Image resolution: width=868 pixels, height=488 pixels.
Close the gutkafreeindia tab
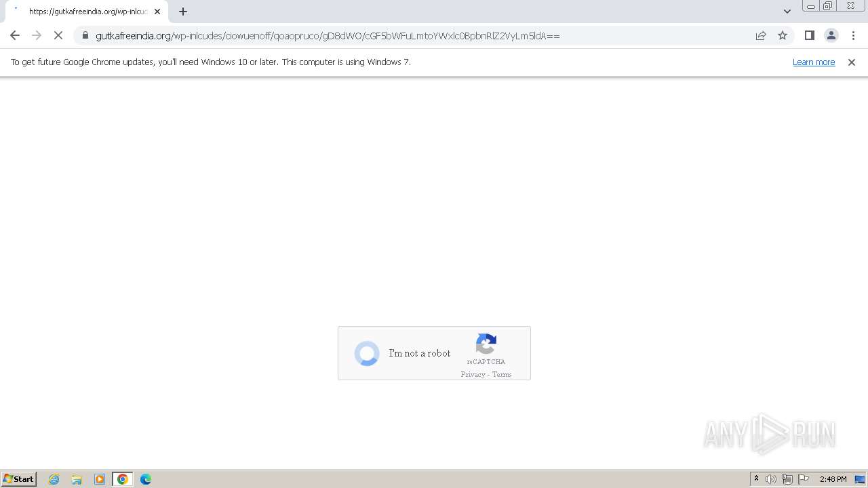(x=157, y=12)
